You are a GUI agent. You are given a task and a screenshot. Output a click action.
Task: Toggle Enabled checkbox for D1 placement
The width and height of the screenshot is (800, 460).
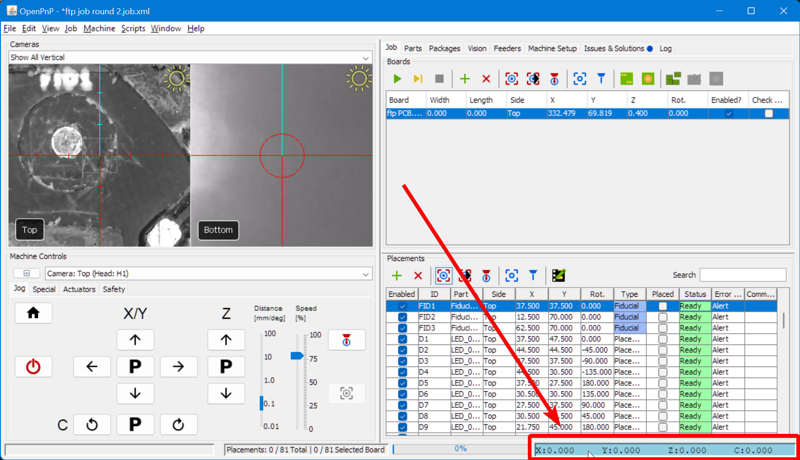coord(402,339)
